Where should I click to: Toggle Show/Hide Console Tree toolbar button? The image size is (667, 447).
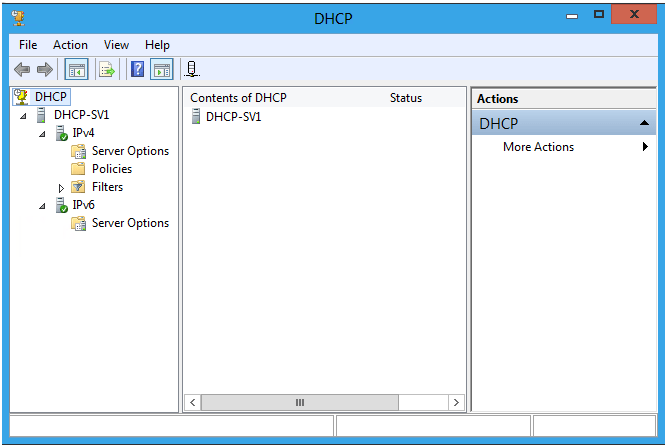(x=77, y=69)
